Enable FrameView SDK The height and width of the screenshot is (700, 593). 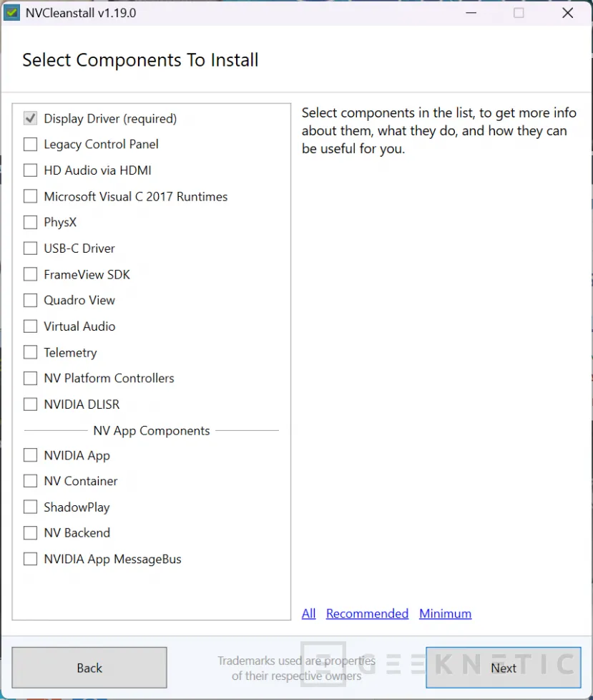coord(30,274)
